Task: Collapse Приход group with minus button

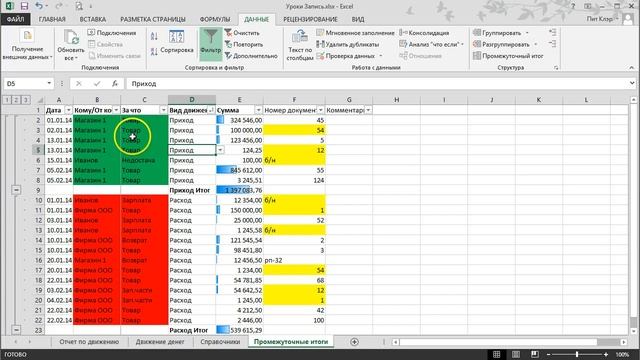Action: click(x=16, y=190)
